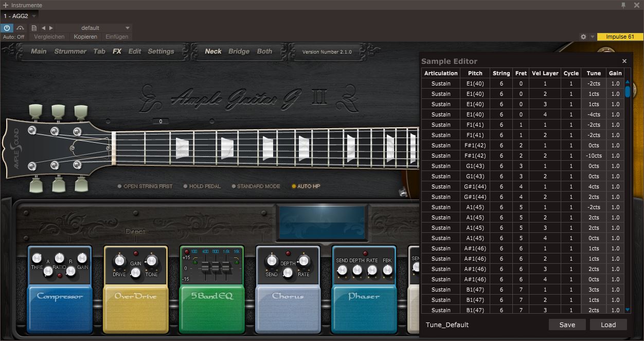Click the Chorus DEPTH knob

tap(288, 273)
